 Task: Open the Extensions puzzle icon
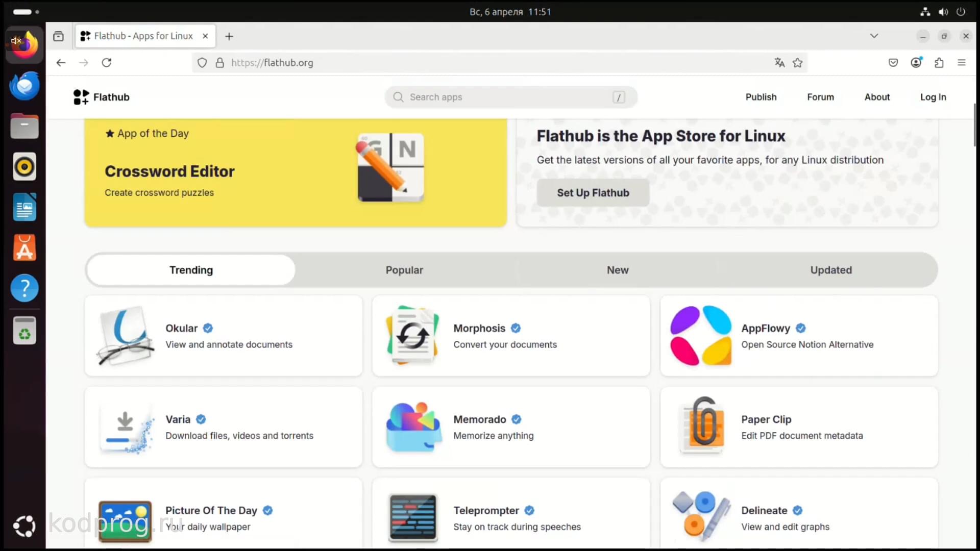(939, 63)
